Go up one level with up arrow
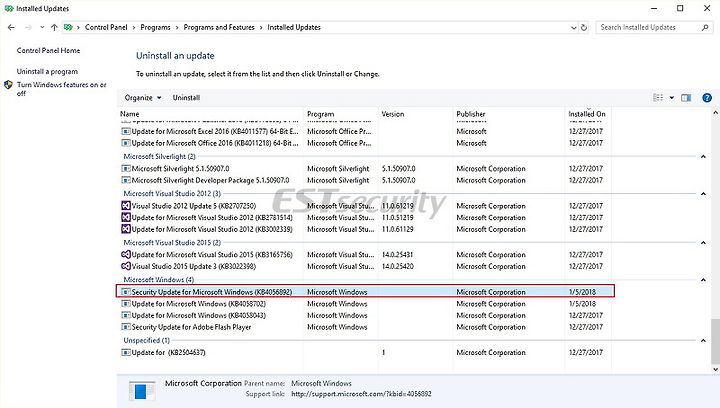The height and width of the screenshot is (408, 720). [x=54, y=28]
